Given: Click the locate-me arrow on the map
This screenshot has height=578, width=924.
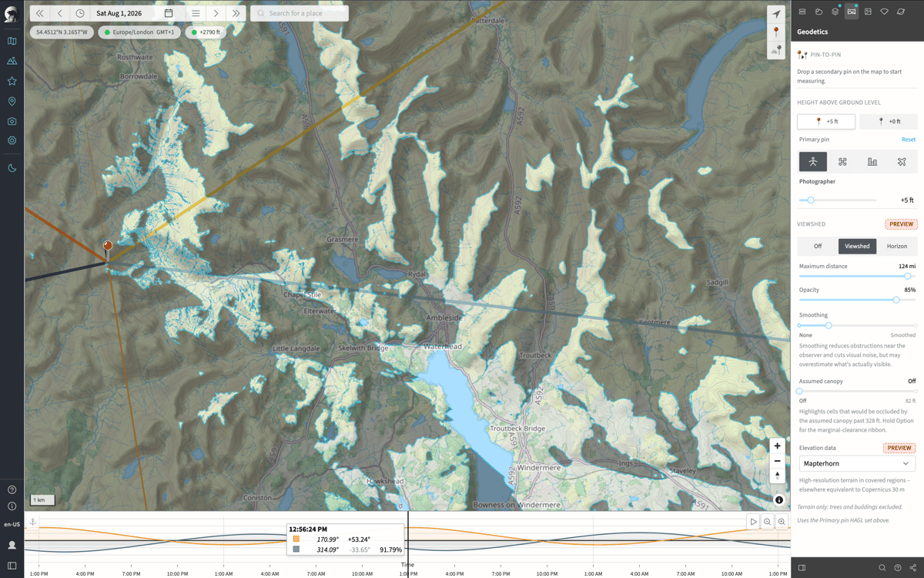Looking at the screenshot, I should tap(776, 14).
